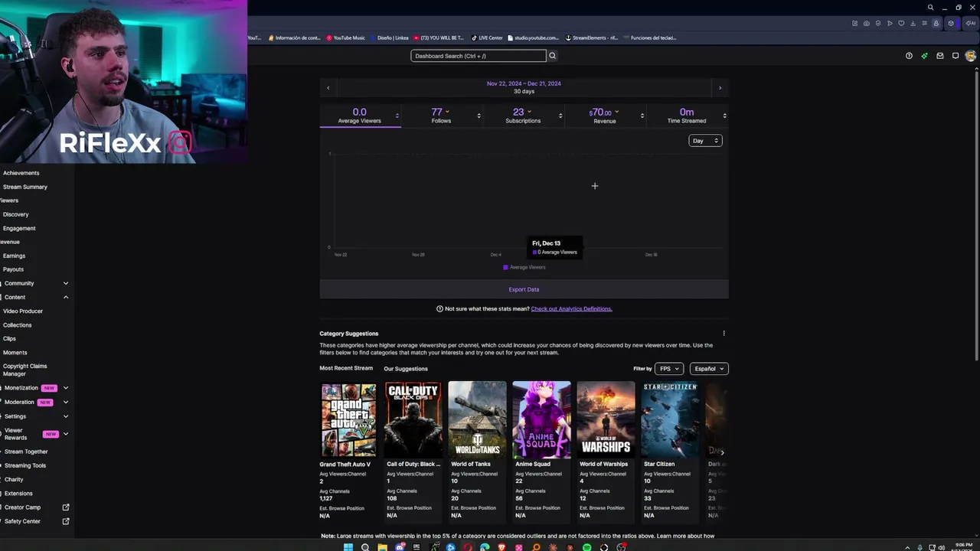This screenshot has height=551, width=980.
Task: Click the taskbar Search icon
Action: (x=365, y=547)
